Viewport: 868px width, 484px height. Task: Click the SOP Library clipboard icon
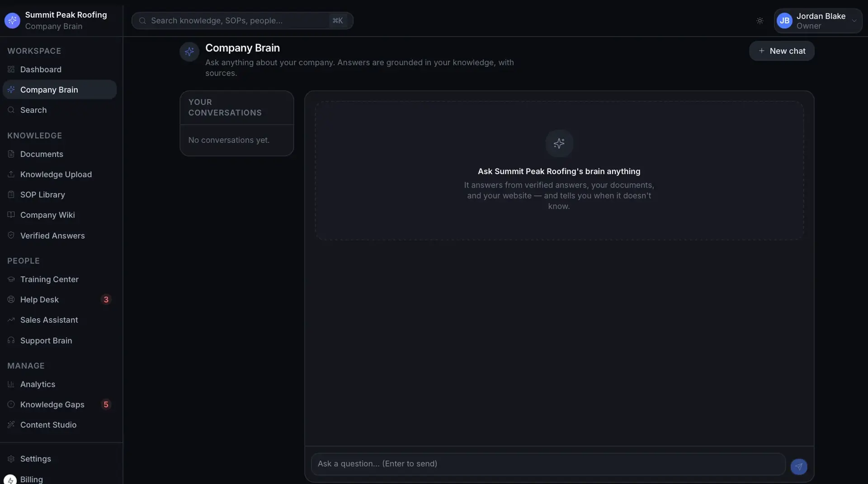[11, 194]
